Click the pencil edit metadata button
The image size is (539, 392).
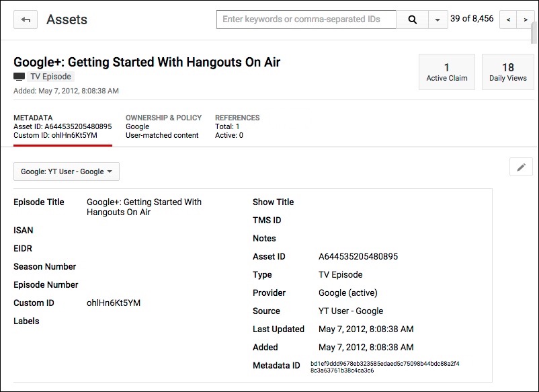[x=521, y=167]
